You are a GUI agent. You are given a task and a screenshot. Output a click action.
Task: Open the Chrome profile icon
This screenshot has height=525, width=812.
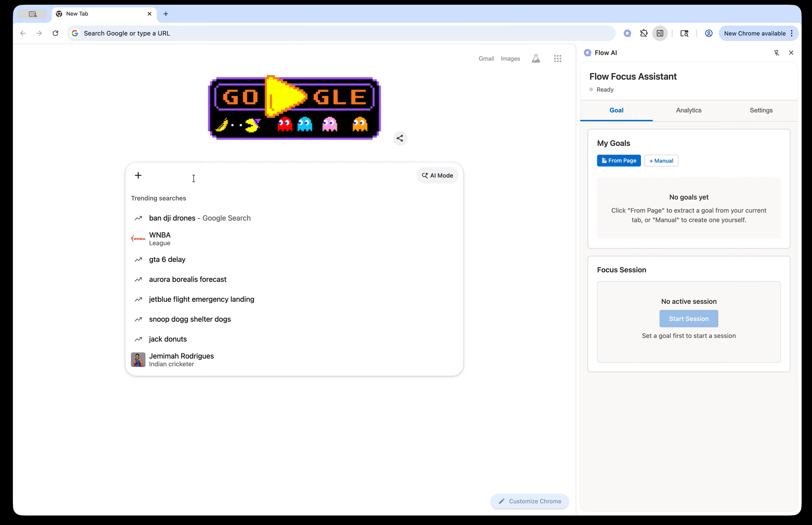tap(708, 33)
